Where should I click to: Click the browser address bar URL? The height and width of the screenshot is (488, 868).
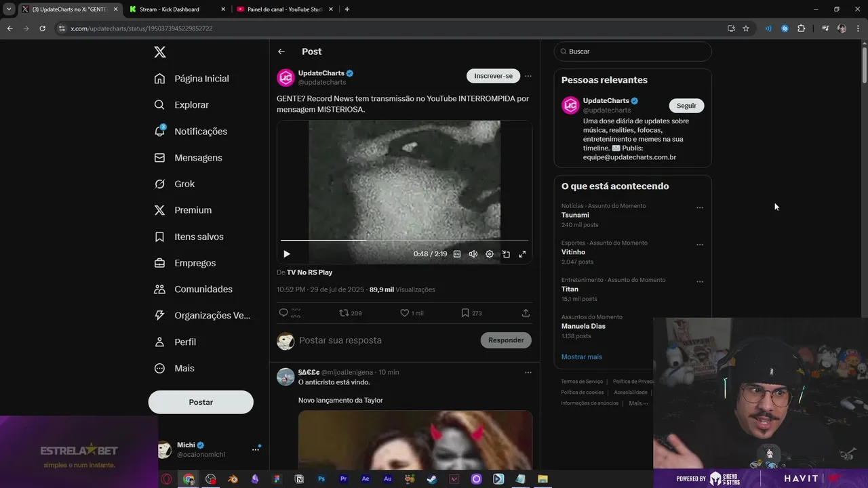pyautogui.click(x=141, y=28)
